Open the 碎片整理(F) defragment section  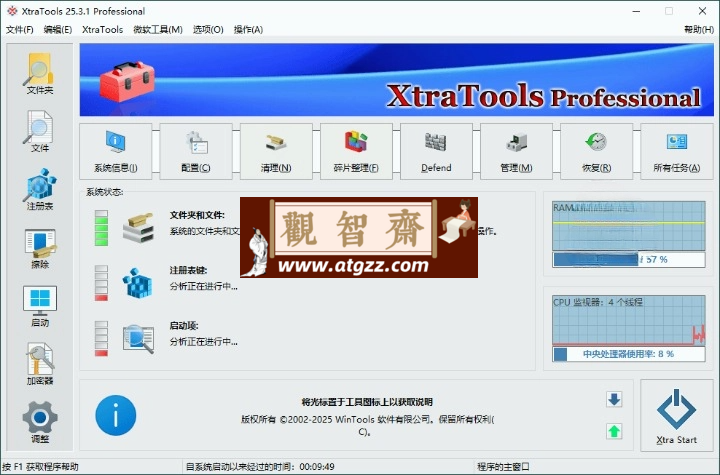[x=356, y=152]
